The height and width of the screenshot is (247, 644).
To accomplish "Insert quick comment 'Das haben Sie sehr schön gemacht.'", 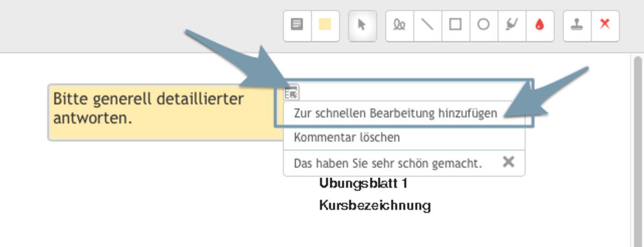I will [x=388, y=163].
